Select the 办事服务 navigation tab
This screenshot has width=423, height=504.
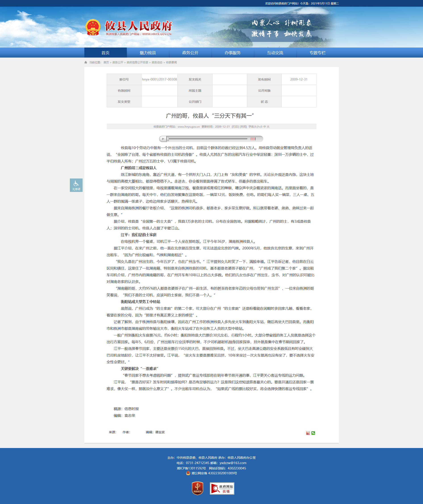pyautogui.click(x=233, y=53)
